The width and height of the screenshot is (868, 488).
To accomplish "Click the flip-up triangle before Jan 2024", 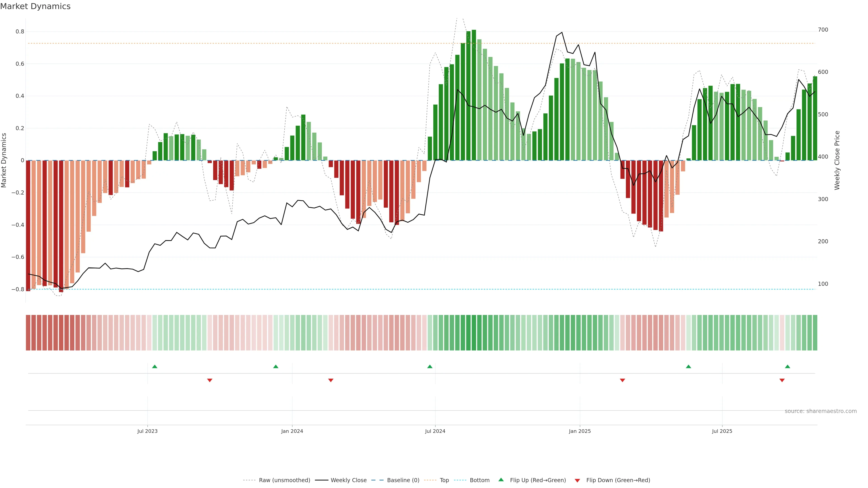I will pos(276,366).
